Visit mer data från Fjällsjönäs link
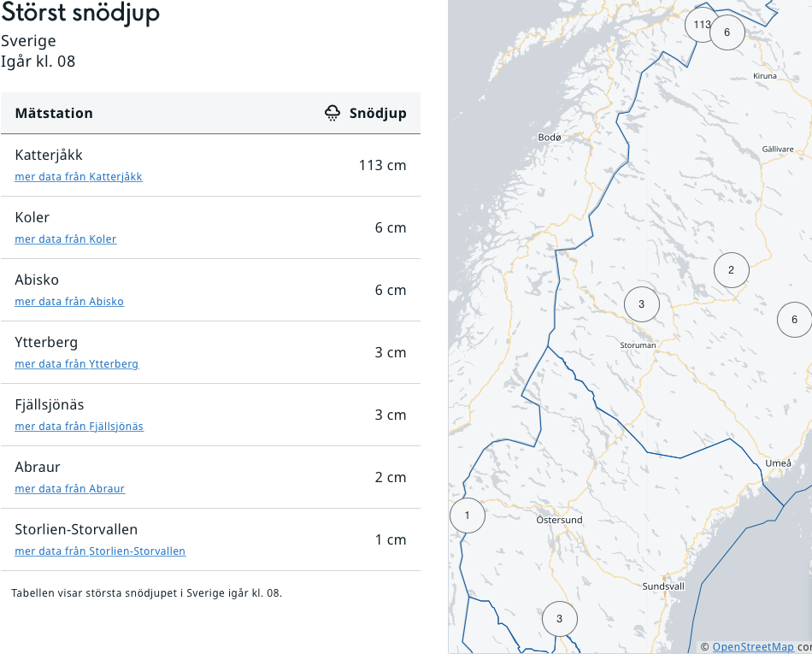Image resolution: width=812 pixels, height=654 pixels. tap(79, 426)
